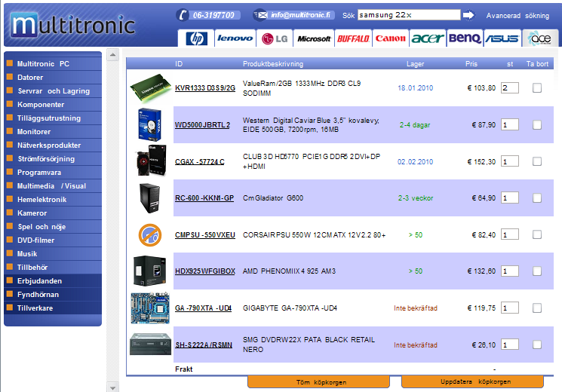Open the HP brand tab
Image resolution: width=562 pixels, height=392 pixels.
pyautogui.click(x=196, y=38)
